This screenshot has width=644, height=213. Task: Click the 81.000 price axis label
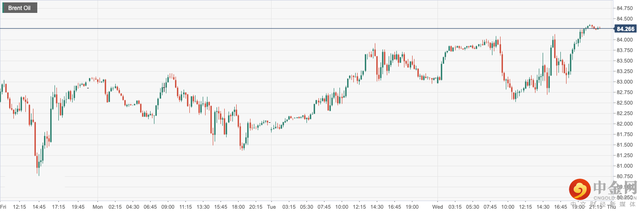click(x=625, y=166)
